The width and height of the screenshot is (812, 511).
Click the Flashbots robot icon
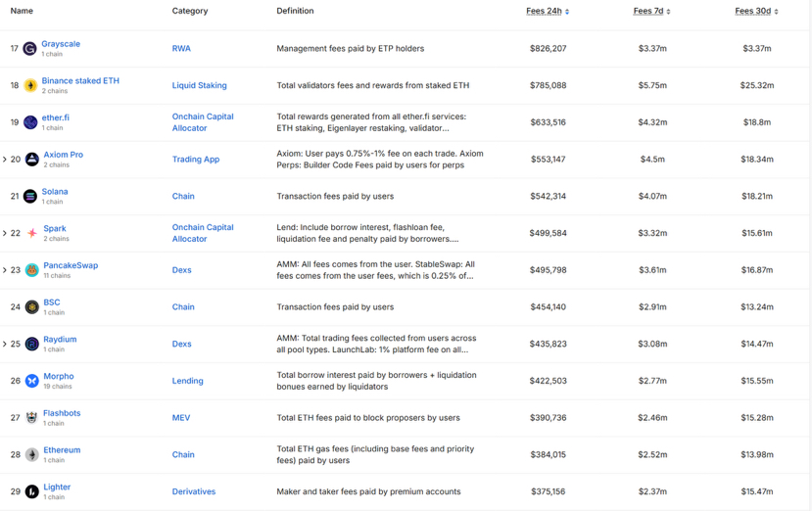[32, 418]
